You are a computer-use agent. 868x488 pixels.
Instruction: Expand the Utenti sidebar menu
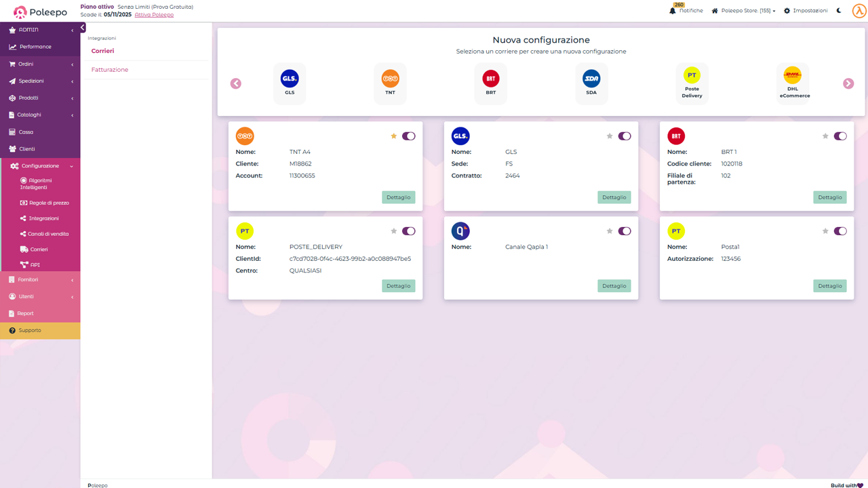pyautogui.click(x=40, y=296)
